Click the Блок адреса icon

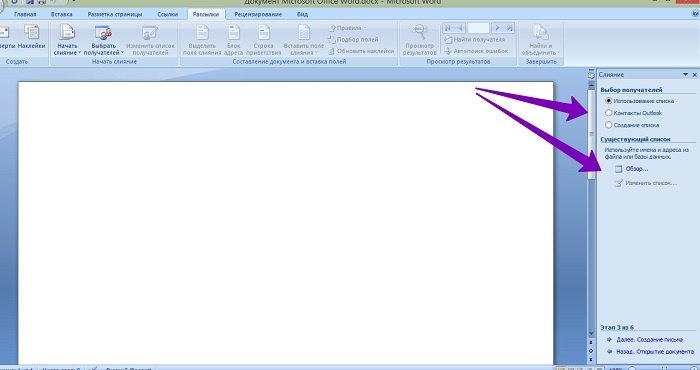coord(234,33)
